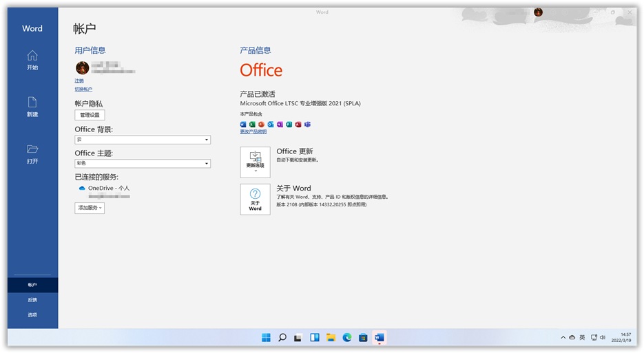Click the user avatar under 用户信息
The width and height of the screenshot is (644, 353).
(82, 67)
